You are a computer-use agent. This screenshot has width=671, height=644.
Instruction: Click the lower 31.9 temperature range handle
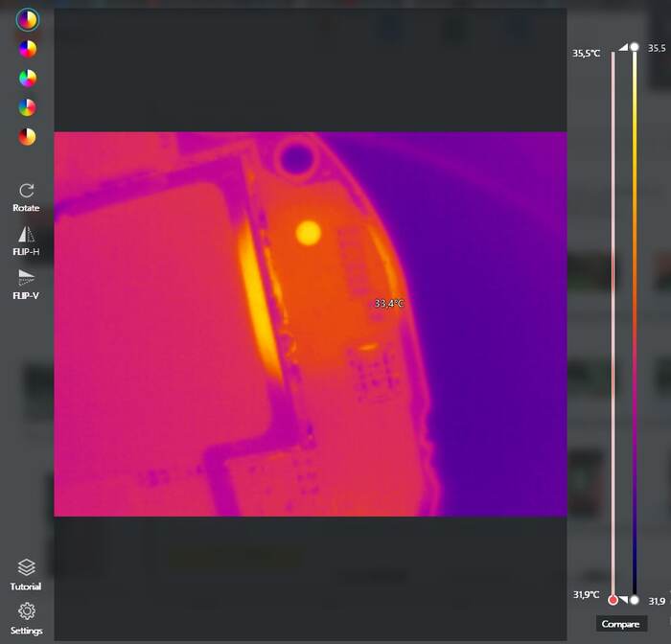pyautogui.click(x=634, y=600)
